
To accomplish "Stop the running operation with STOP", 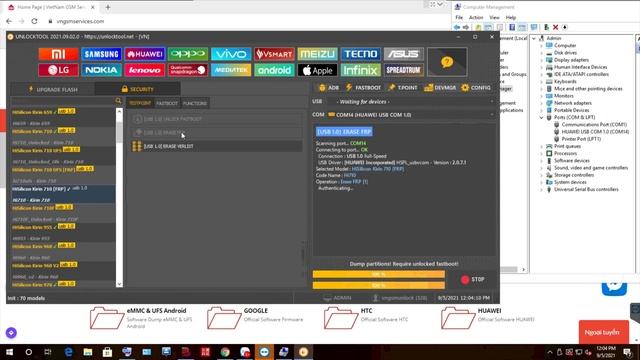I will tap(473, 280).
